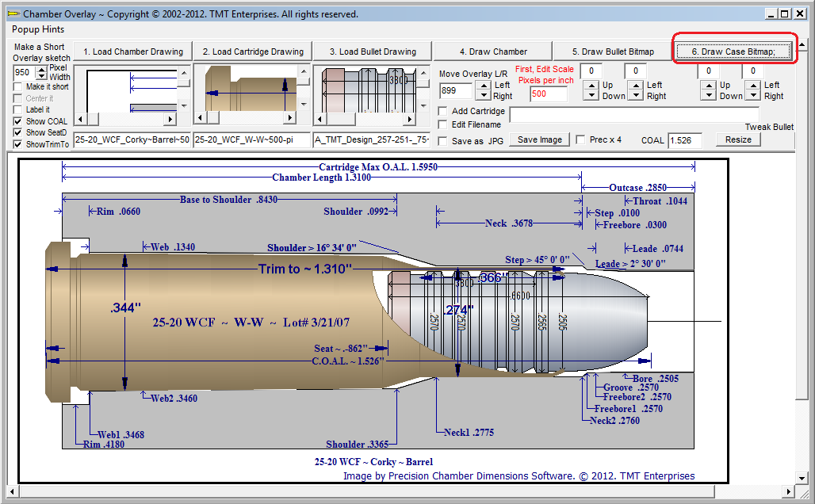Nudge case bitmap Left with the stepper arrow
The height and width of the screenshot is (504, 815).
pyautogui.click(x=752, y=86)
